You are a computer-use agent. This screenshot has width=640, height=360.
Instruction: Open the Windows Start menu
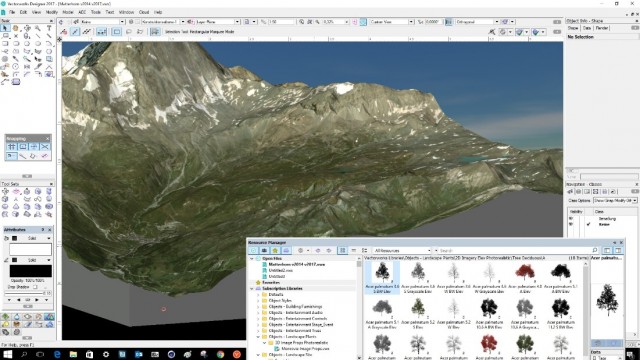[x=7, y=354]
